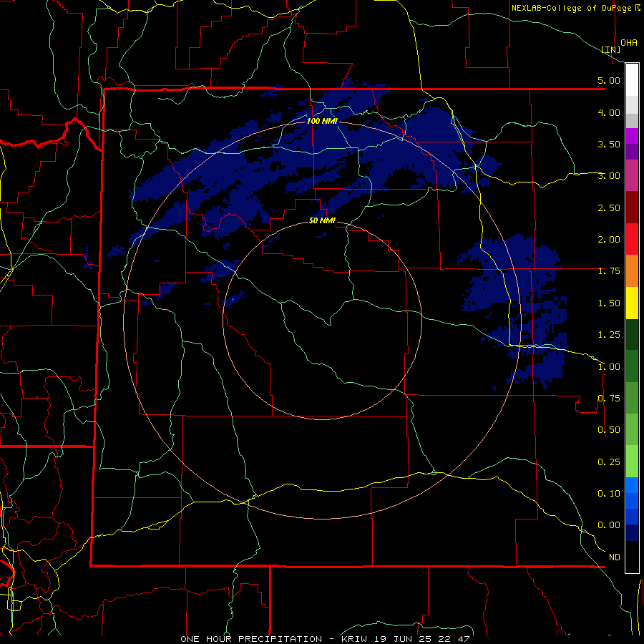The width and height of the screenshot is (644, 644).
Task: Click the 1.50 legend value
Action: [609, 303]
